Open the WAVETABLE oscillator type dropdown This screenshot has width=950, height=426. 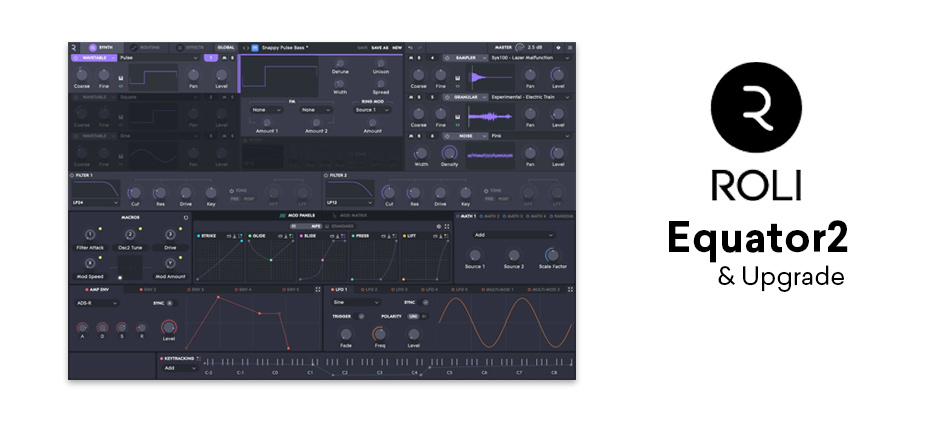(x=95, y=58)
